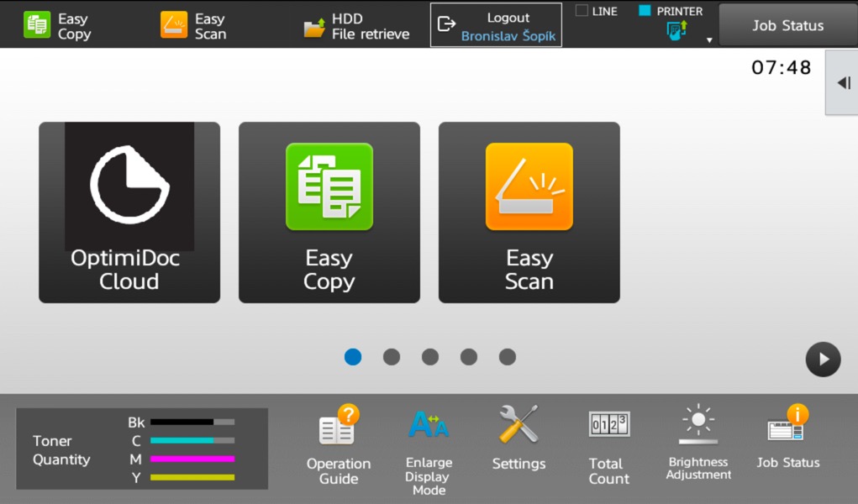Screen dimensions: 858x504
Task: Expand the small arrow beside the printer icon
Action: (708, 39)
